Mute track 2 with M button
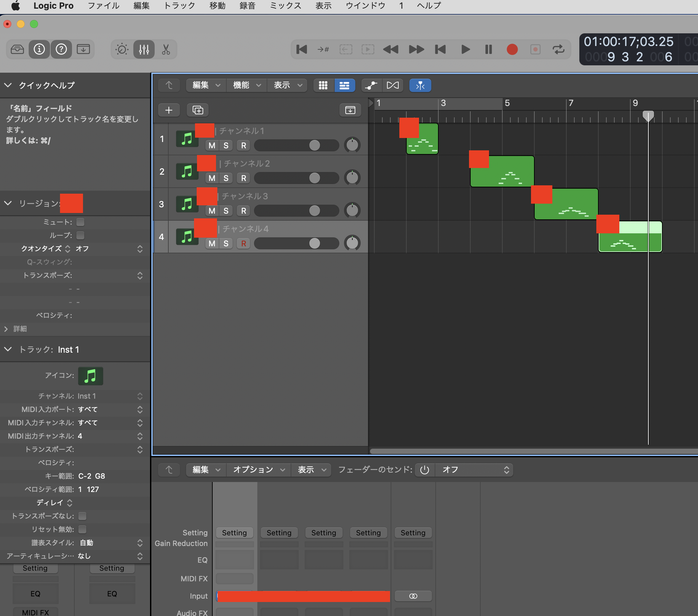 tap(212, 178)
